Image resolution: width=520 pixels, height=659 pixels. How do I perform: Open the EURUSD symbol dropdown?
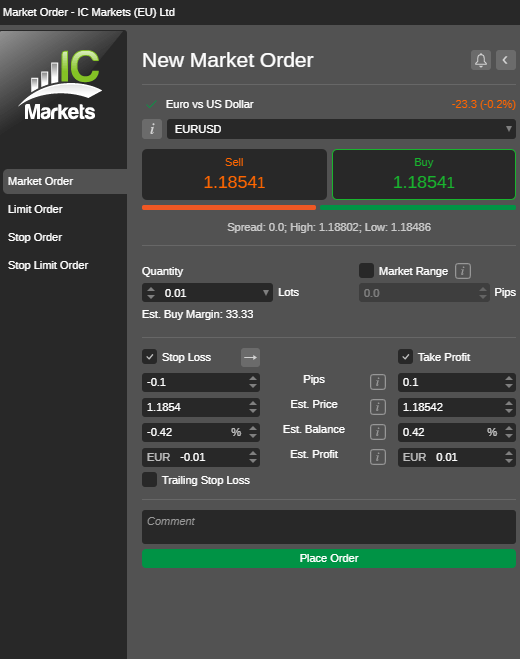click(341, 129)
